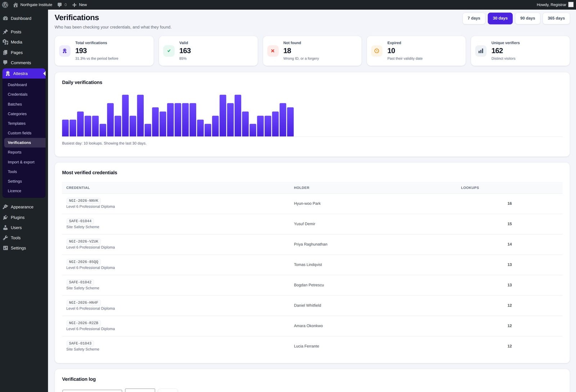
Task: Select the 30 days period
Action: (500, 18)
